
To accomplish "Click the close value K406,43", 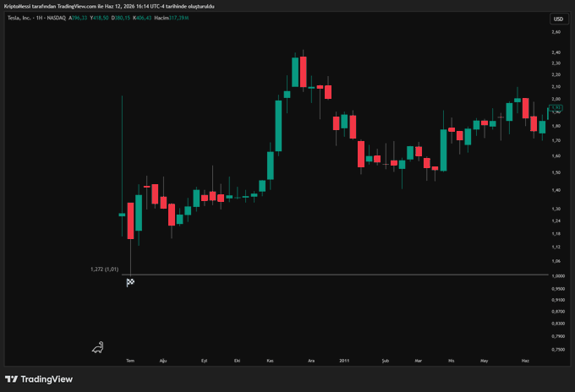I will click(142, 18).
